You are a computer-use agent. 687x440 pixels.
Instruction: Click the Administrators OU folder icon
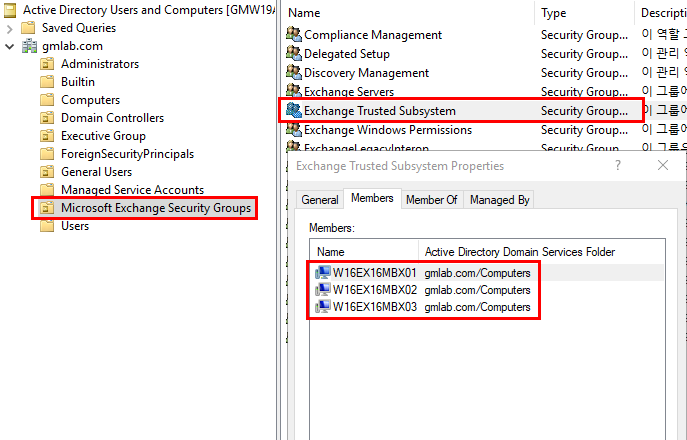(x=47, y=64)
